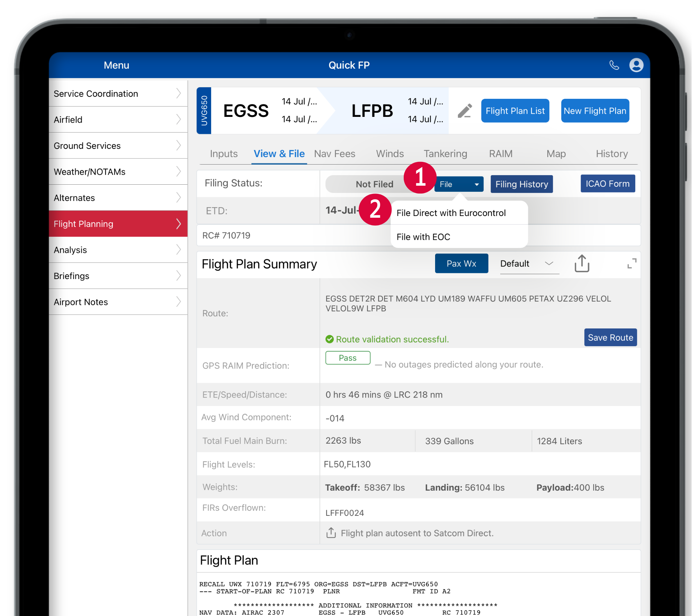This screenshot has height=616, width=698.
Task: Choose File with EOC option
Action: click(423, 237)
